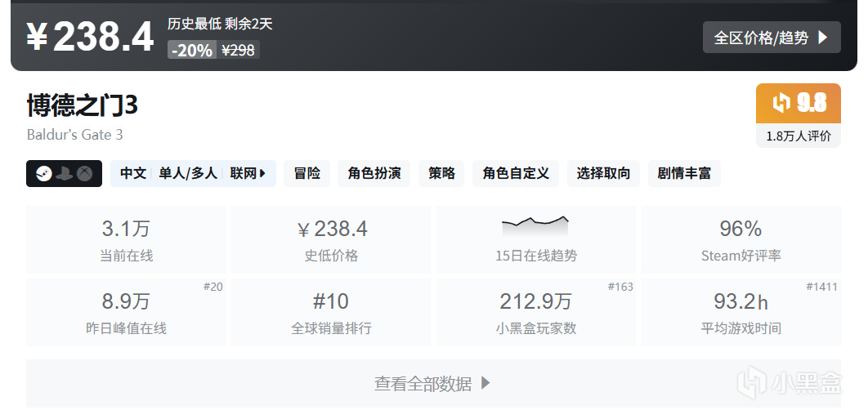This screenshot has width=868, height=410.
Task: Click the 历史最低 剩余2天 label
Action: coord(220,24)
